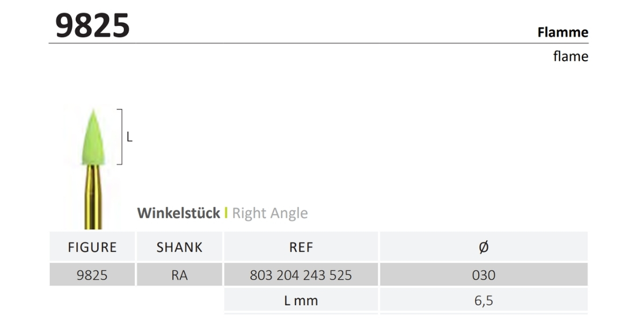Click the gold shank of the tool
Screen dimensions: 644x324
pos(93,196)
